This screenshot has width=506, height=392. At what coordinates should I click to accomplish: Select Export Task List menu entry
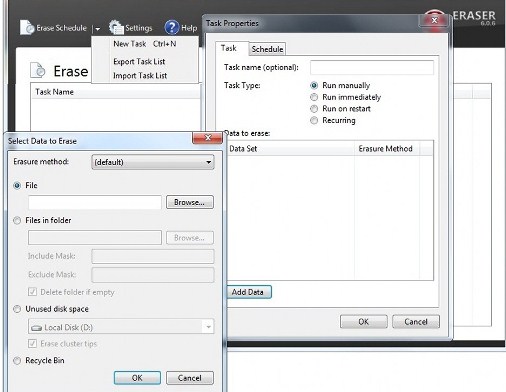[139, 62]
